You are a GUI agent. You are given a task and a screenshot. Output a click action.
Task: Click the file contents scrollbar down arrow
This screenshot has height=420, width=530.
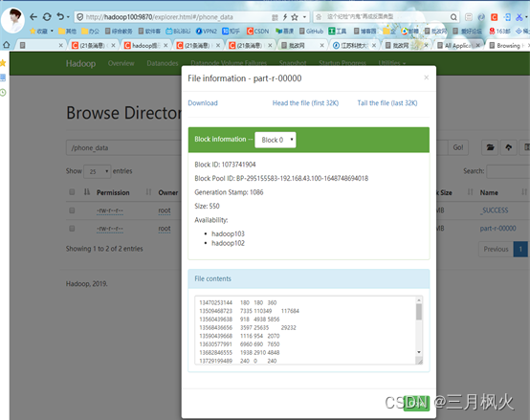click(x=419, y=352)
